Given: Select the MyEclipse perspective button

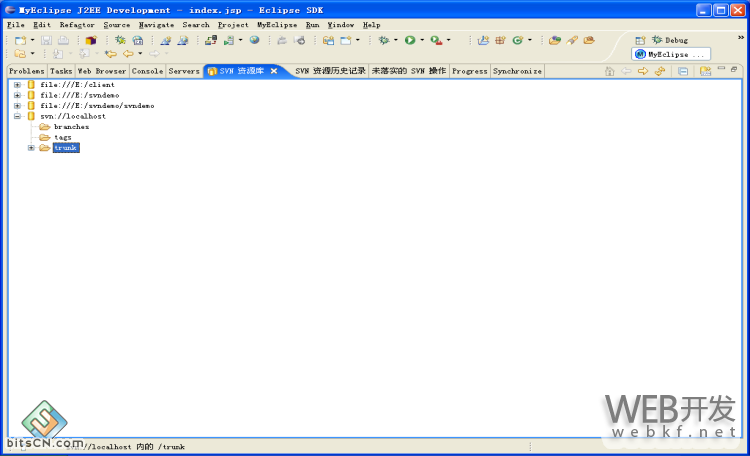Looking at the screenshot, I should (671, 54).
